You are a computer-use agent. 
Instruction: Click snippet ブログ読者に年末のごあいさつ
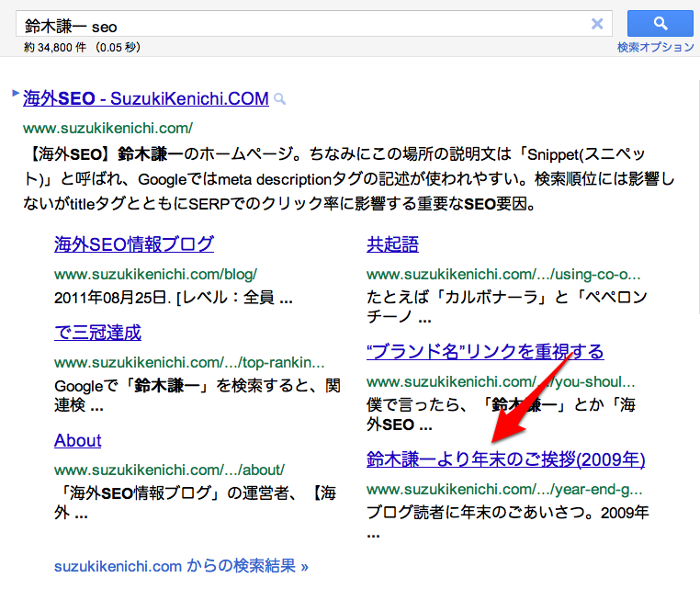click(x=508, y=523)
